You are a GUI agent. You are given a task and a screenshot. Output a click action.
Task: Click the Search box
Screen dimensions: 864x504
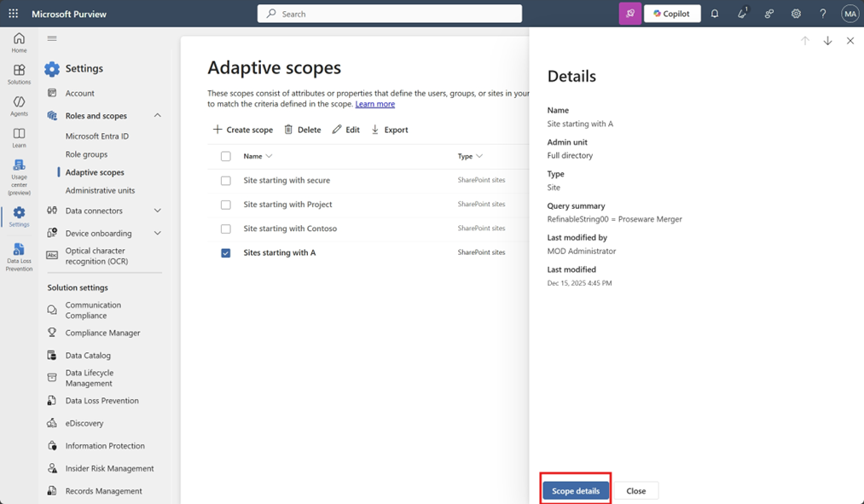[x=390, y=14]
